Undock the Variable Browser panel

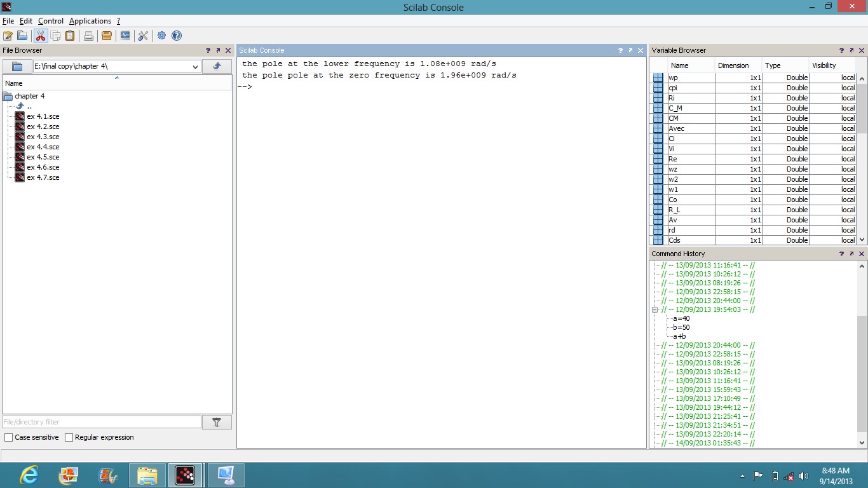point(851,50)
